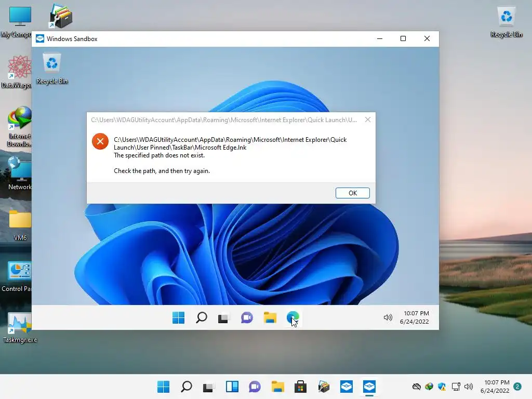
Task: Select host desktop Recycle Bin icon
Action: click(x=506, y=22)
